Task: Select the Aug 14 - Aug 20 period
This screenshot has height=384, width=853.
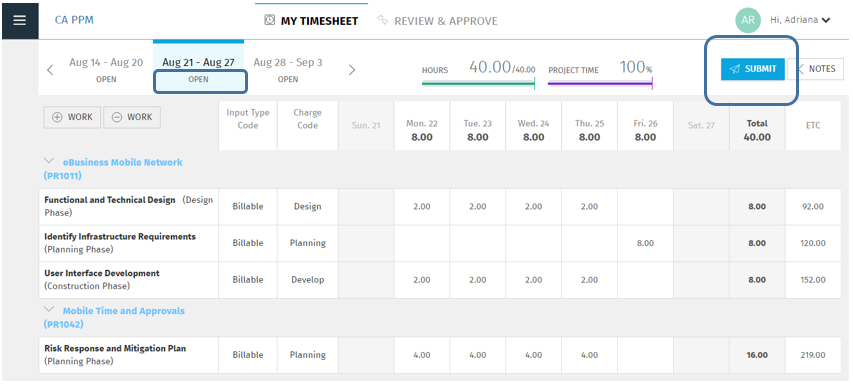Action: click(x=106, y=70)
